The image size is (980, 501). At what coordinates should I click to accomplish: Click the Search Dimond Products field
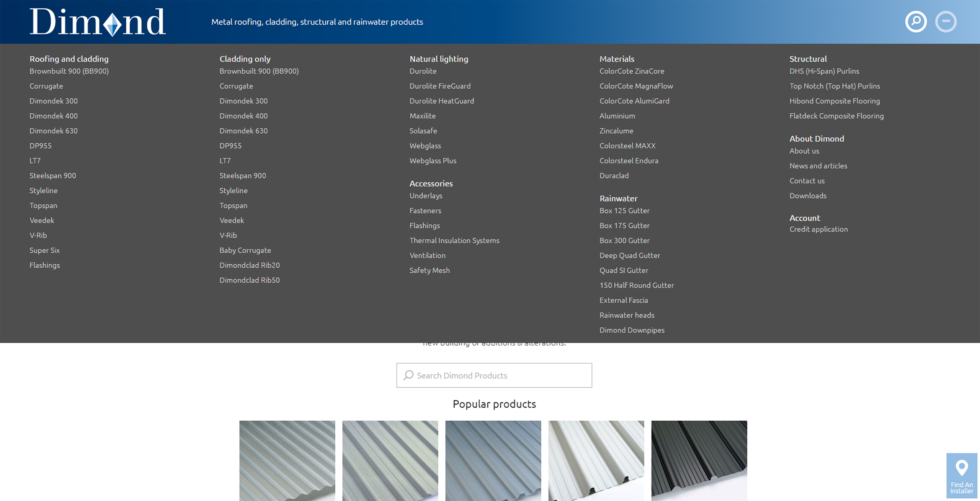point(494,375)
